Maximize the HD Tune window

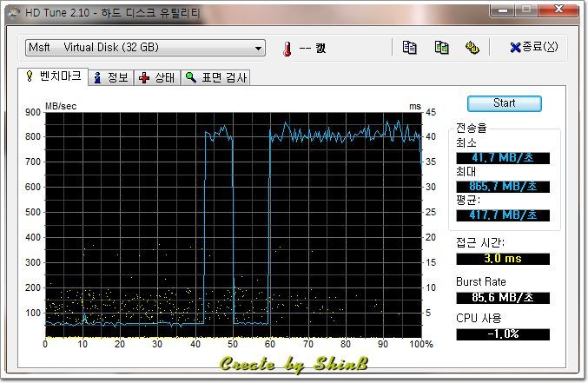point(526,10)
